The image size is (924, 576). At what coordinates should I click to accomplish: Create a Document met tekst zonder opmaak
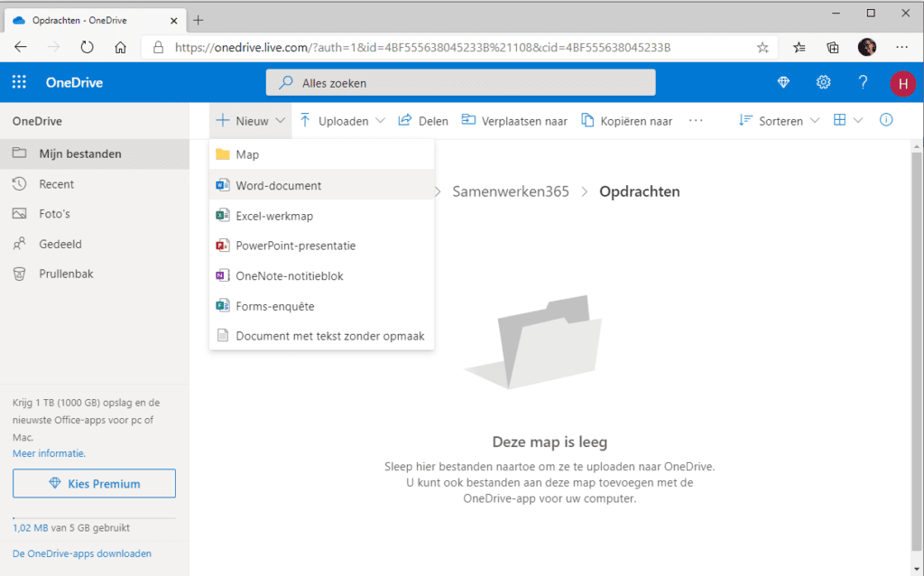[x=322, y=336]
